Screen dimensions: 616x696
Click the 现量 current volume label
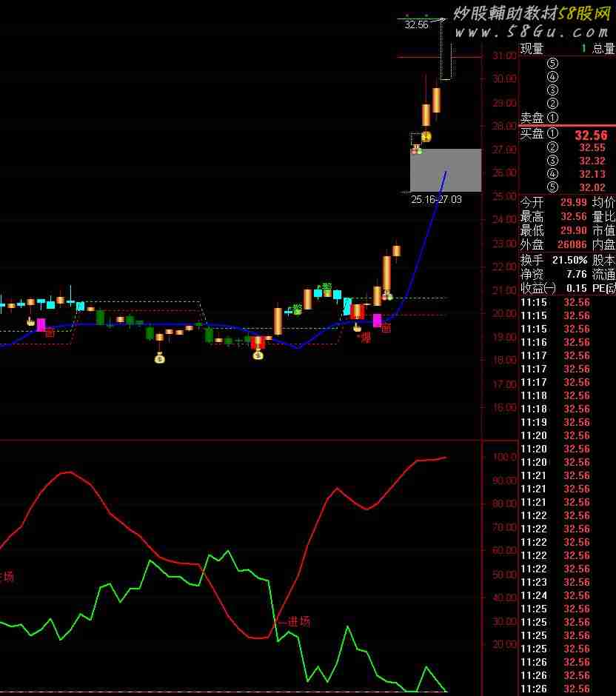click(x=532, y=49)
